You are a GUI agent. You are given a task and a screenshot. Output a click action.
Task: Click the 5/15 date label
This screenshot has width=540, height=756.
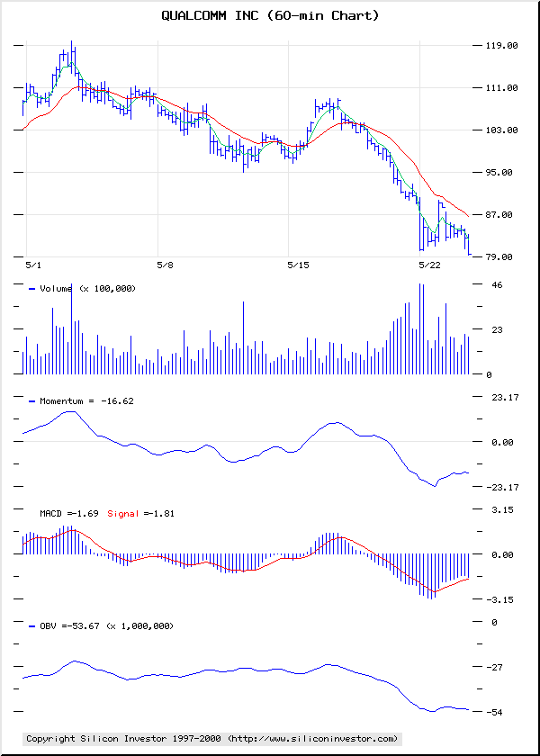coord(298,265)
